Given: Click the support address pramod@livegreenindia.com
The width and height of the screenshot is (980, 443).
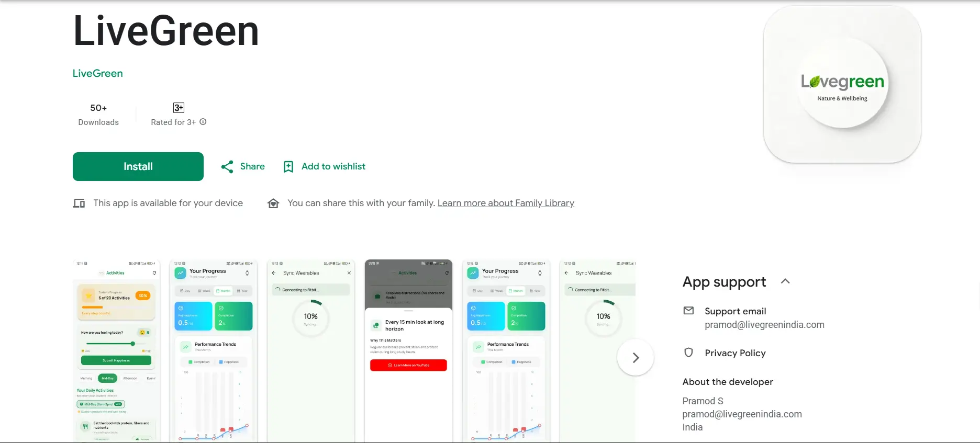Looking at the screenshot, I should (x=764, y=325).
